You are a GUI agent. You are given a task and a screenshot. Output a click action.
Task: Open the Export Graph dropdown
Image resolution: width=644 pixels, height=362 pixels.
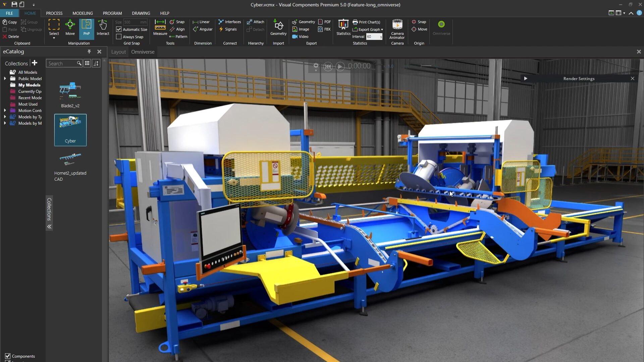tap(368, 29)
